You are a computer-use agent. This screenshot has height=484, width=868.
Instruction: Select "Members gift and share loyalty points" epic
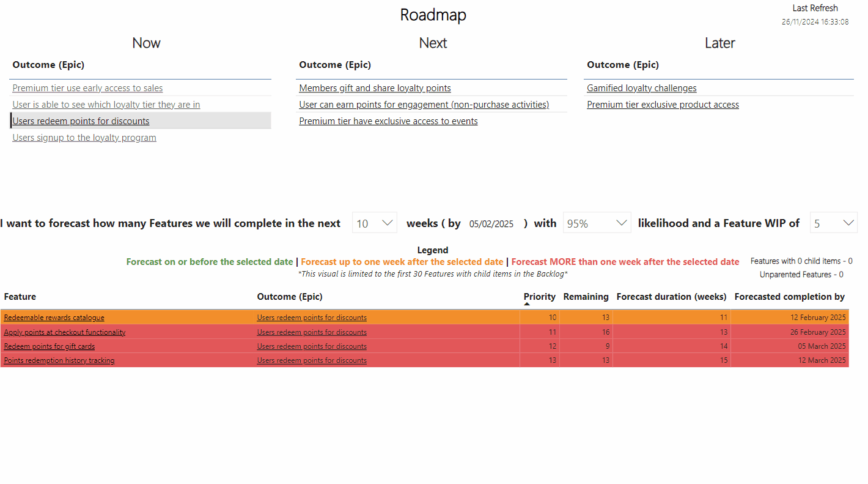(x=374, y=87)
